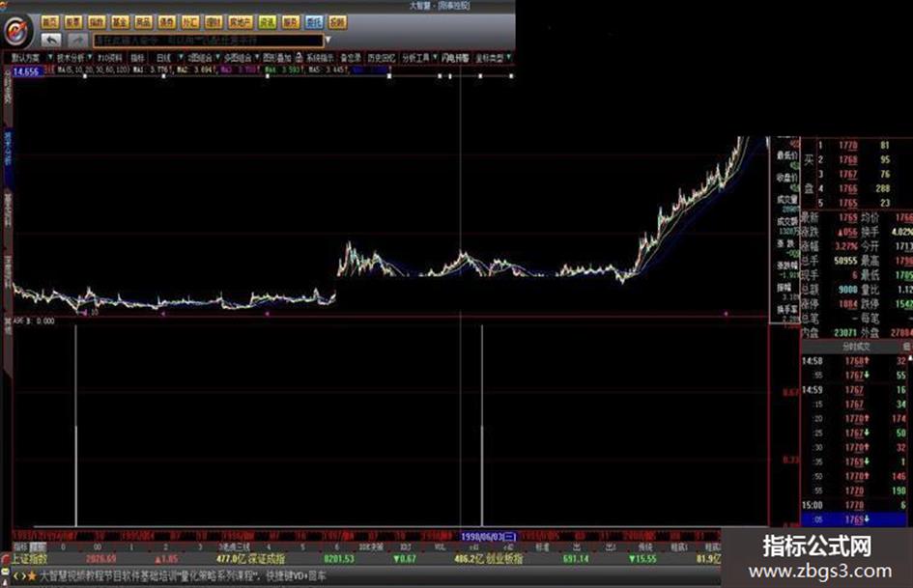Click the 内盘 value 23071
The width and height of the screenshot is (913, 588).
point(845,332)
